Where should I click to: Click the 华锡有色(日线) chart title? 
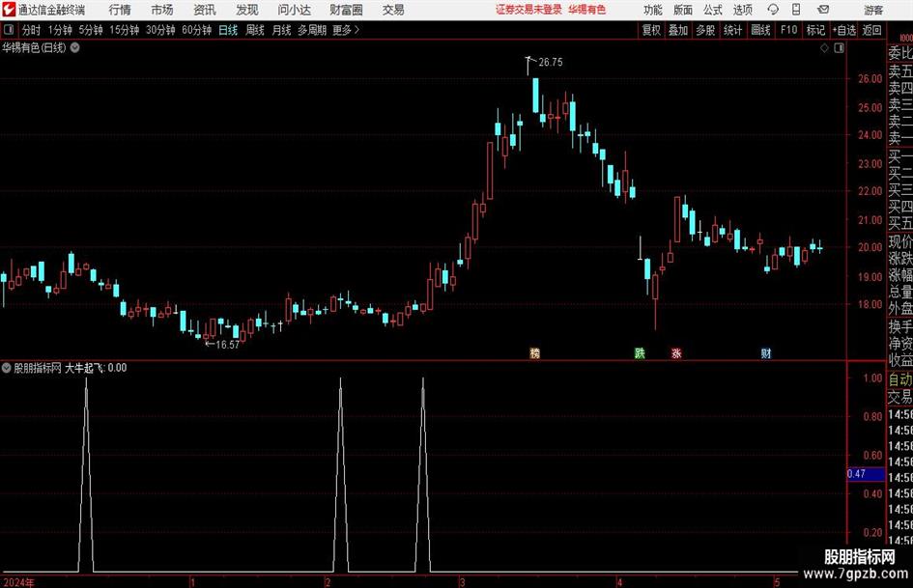(x=34, y=47)
